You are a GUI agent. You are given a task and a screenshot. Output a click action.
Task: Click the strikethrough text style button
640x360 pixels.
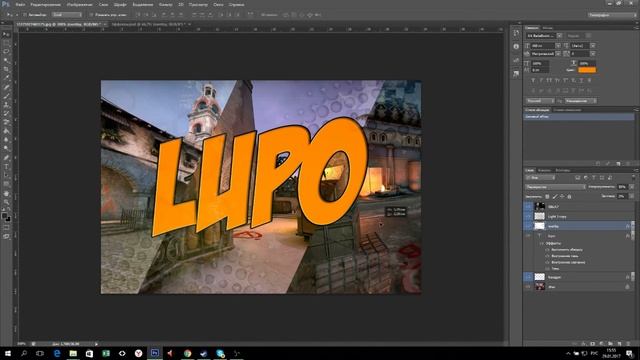pyautogui.click(x=589, y=80)
